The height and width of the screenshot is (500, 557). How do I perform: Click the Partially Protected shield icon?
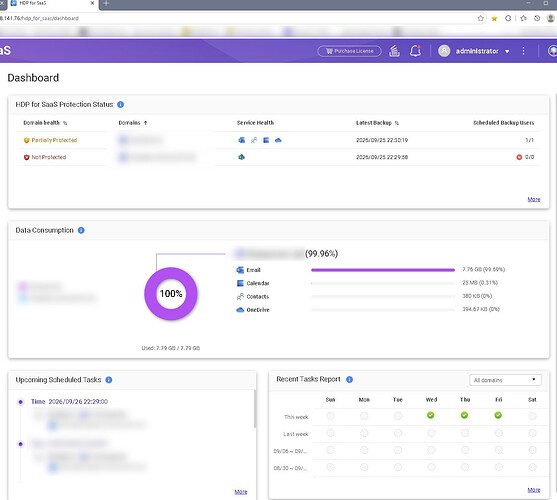pyautogui.click(x=26, y=140)
